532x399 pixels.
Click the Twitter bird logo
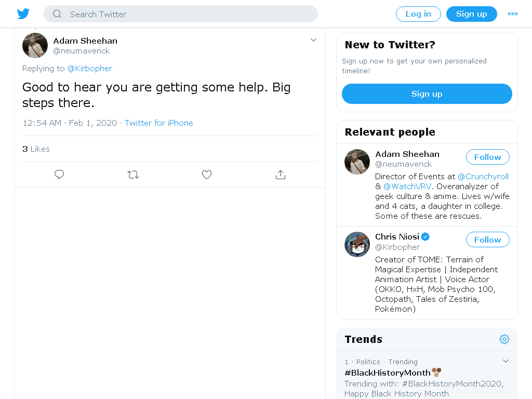23,14
